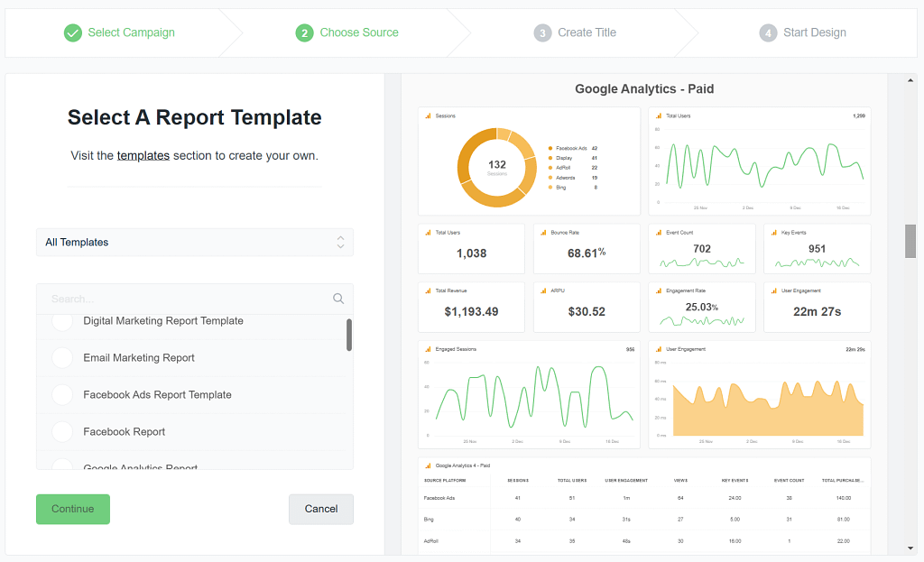This screenshot has height=562, width=924.
Task: Select the Facebook Ads Report Template radio button
Action: [x=62, y=395]
